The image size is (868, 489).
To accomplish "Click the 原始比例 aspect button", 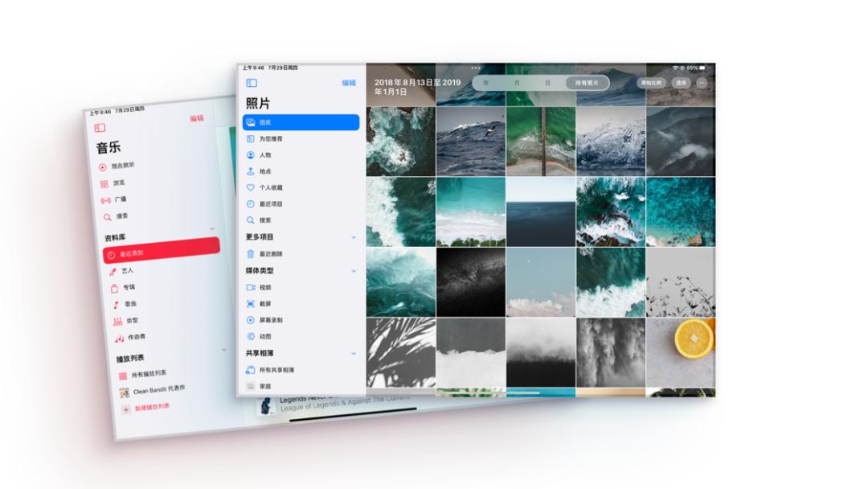I will (x=651, y=83).
